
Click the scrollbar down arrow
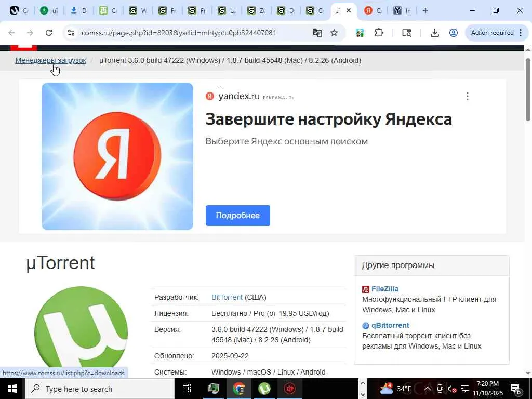point(528,373)
